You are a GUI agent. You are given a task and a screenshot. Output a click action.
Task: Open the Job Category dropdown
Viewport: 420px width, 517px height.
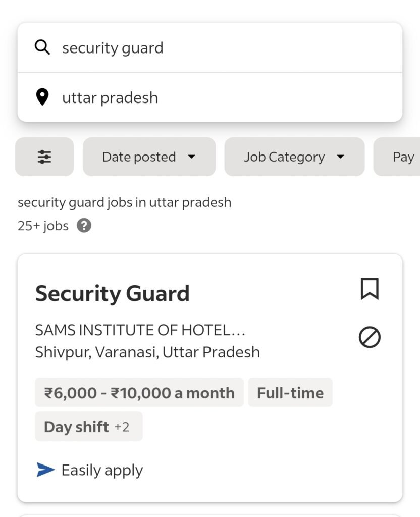(294, 157)
